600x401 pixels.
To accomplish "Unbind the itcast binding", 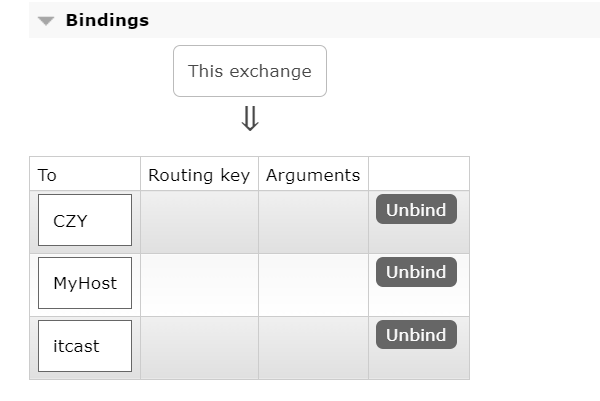I will [x=416, y=335].
